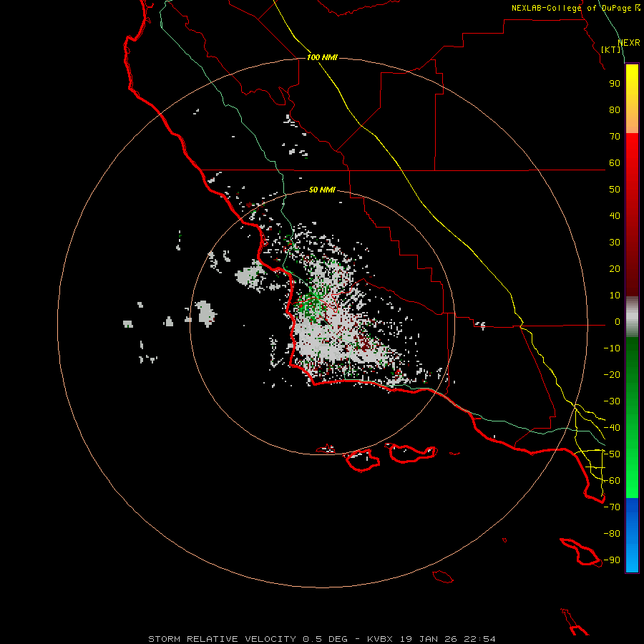Click the '[KT]' units label

611,49
